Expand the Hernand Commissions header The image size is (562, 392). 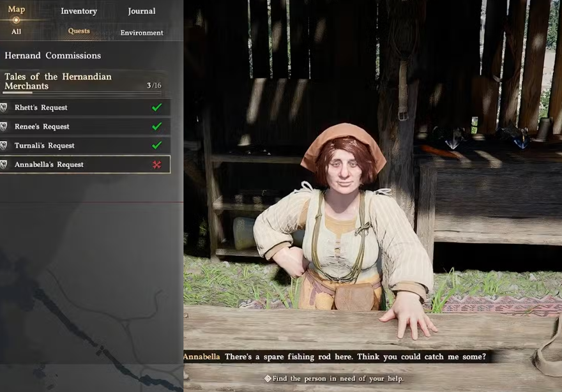coord(52,56)
